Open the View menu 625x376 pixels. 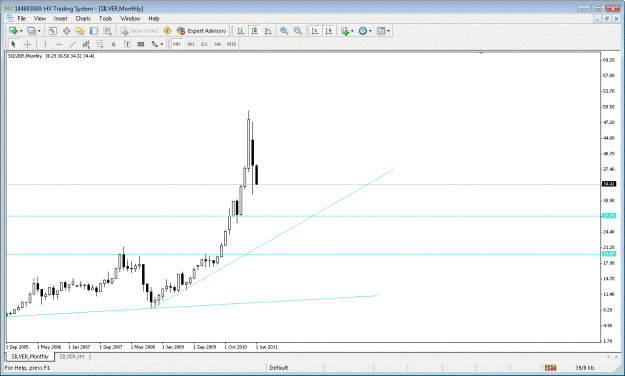point(39,18)
